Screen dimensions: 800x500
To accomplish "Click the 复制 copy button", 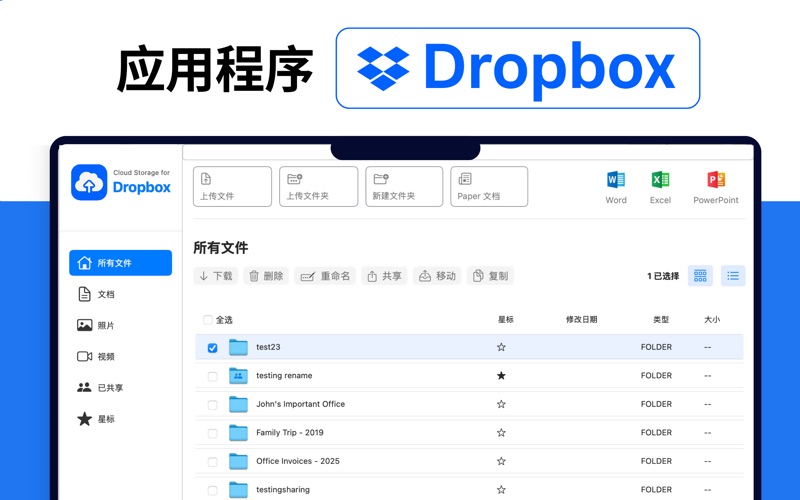I will [490, 276].
